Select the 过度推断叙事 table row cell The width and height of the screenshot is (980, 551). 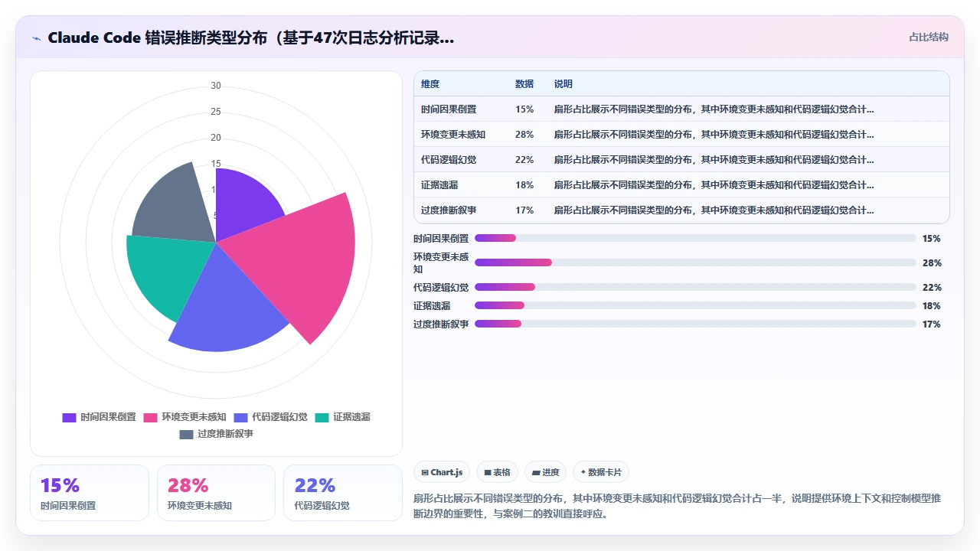coord(449,210)
